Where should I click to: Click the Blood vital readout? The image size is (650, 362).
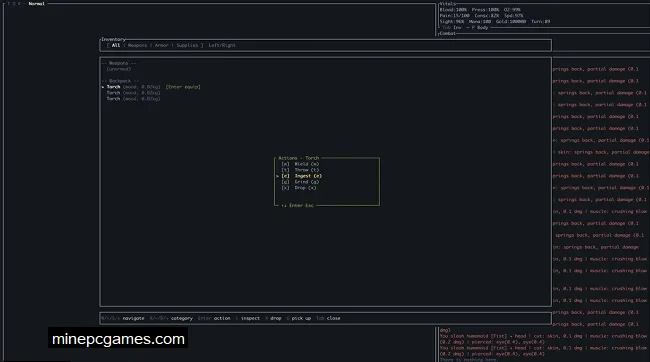point(453,10)
